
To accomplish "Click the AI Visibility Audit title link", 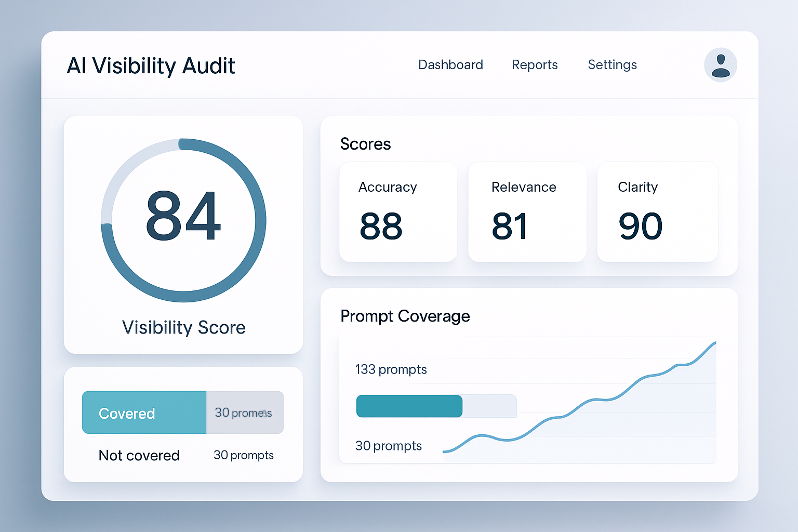I will click(x=151, y=65).
